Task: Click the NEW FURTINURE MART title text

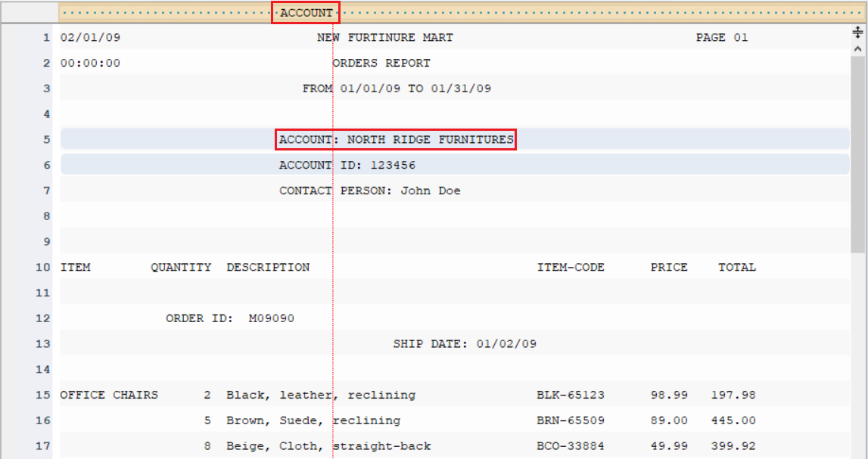Action: pyautogui.click(x=384, y=38)
